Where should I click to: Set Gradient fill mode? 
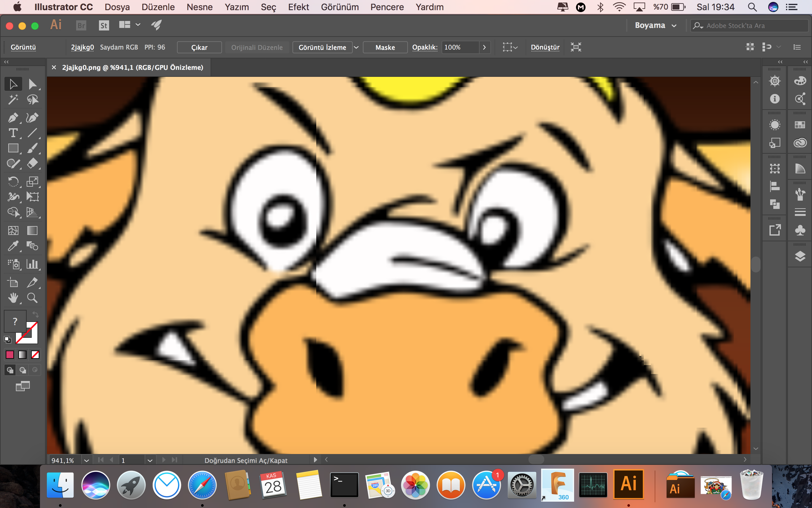coord(23,354)
